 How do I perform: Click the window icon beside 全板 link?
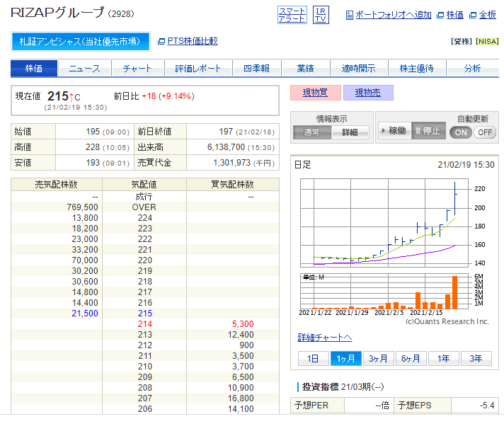point(473,15)
